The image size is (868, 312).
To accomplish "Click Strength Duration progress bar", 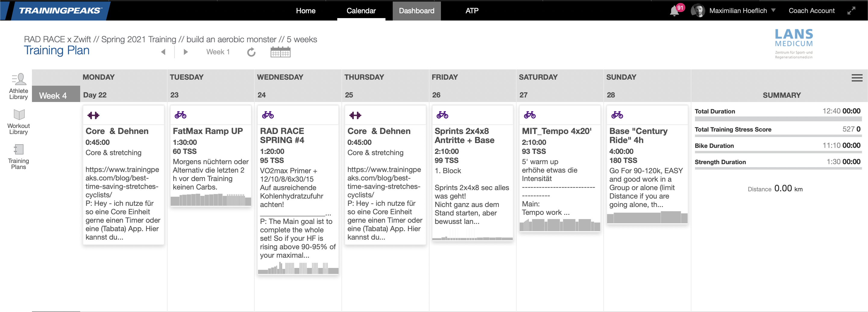I will [778, 169].
